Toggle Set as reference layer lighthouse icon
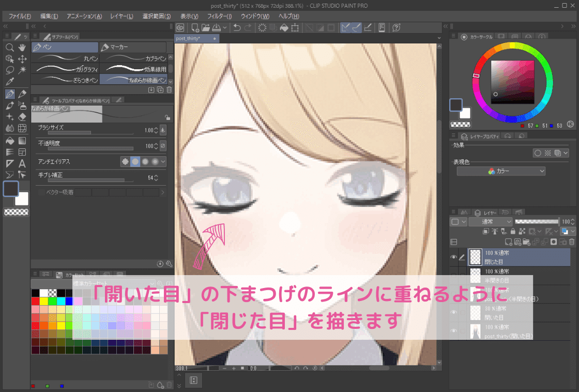The width and height of the screenshot is (579, 392). (x=495, y=231)
